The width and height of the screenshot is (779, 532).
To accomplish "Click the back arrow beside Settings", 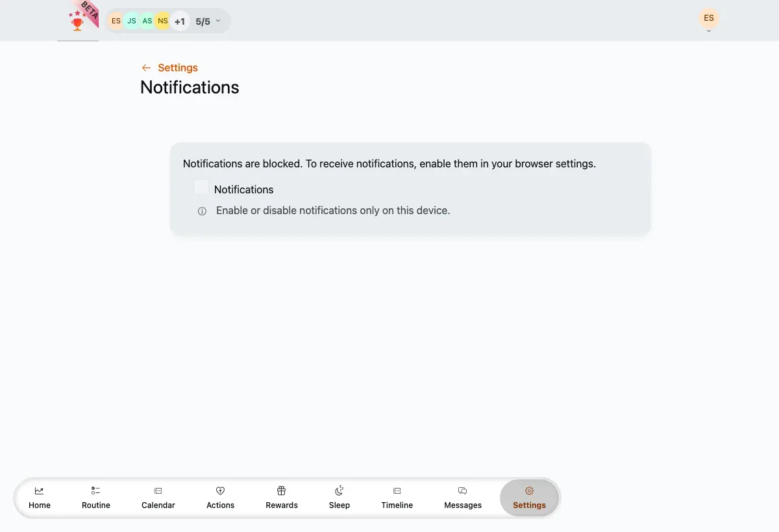I will pos(146,67).
